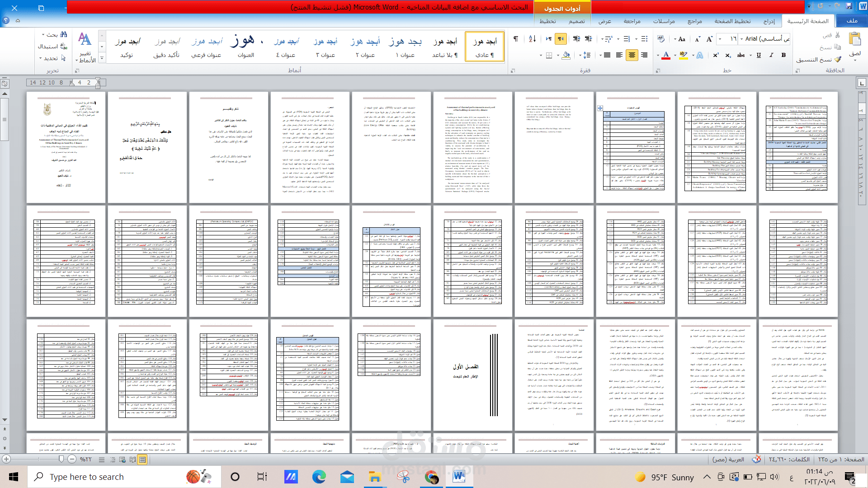The width and height of the screenshot is (868, 488).
Task: Open Microsoft Edge from the taskbar
Action: [x=319, y=477]
